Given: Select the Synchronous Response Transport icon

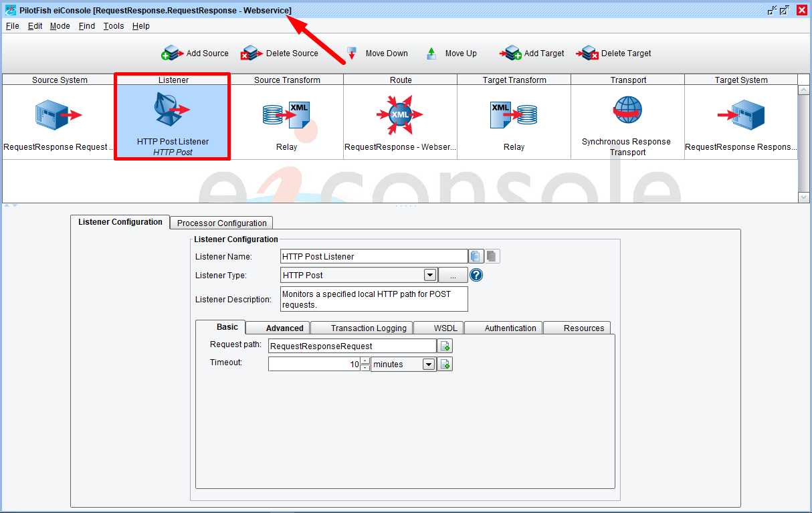Looking at the screenshot, I should pyautogui.click(x=627, y=110).
